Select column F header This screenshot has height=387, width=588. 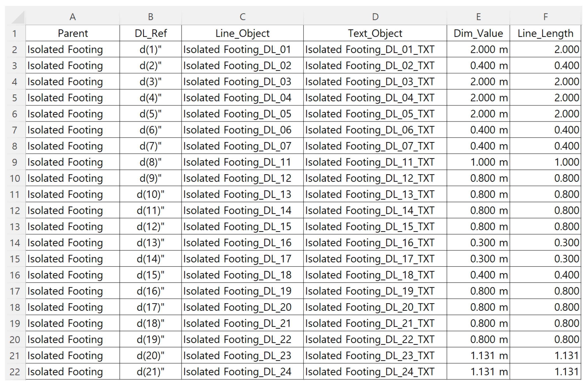545,17
